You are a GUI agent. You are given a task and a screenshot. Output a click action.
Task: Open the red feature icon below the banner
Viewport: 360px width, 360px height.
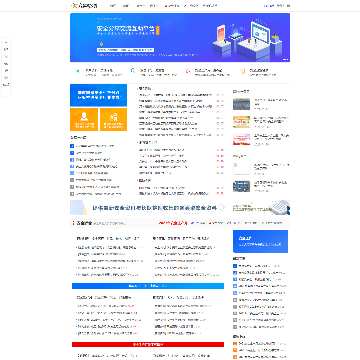pyautogui.click(x=188, y=71)
